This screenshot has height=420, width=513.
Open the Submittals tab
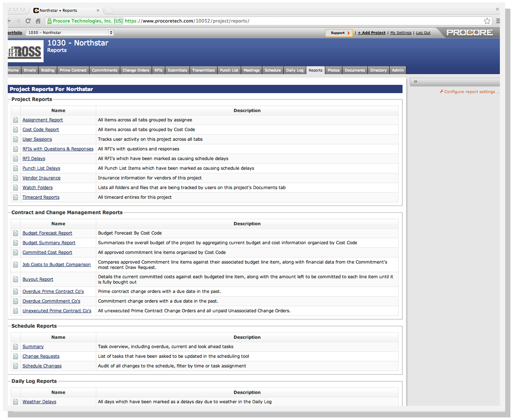click(x=177, y=70)
